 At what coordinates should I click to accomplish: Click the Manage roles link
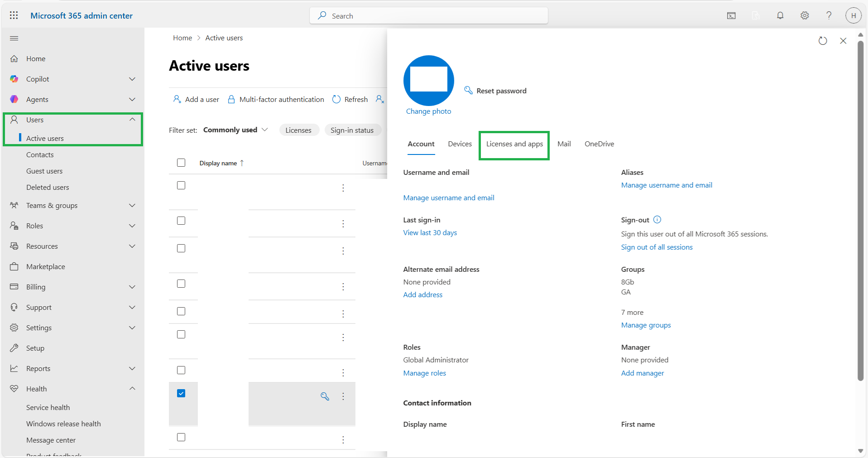[x=424, y=373]
